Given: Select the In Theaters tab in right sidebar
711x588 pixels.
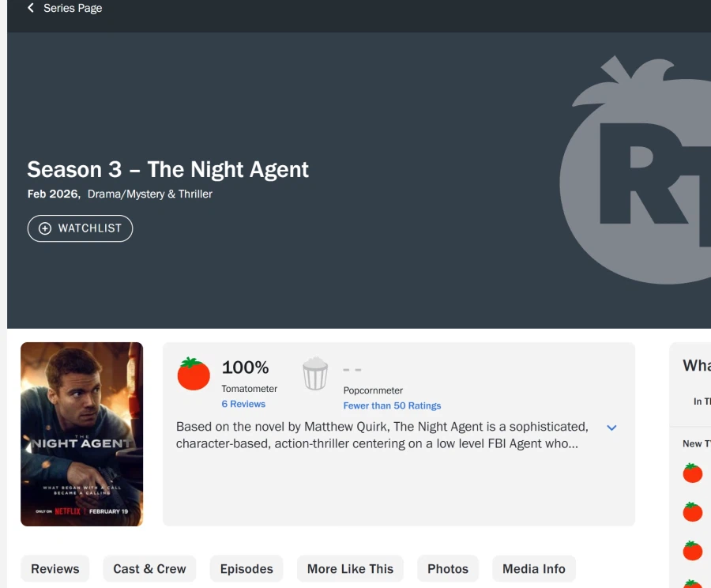Looking at the screenshot, I should (702, 401).
